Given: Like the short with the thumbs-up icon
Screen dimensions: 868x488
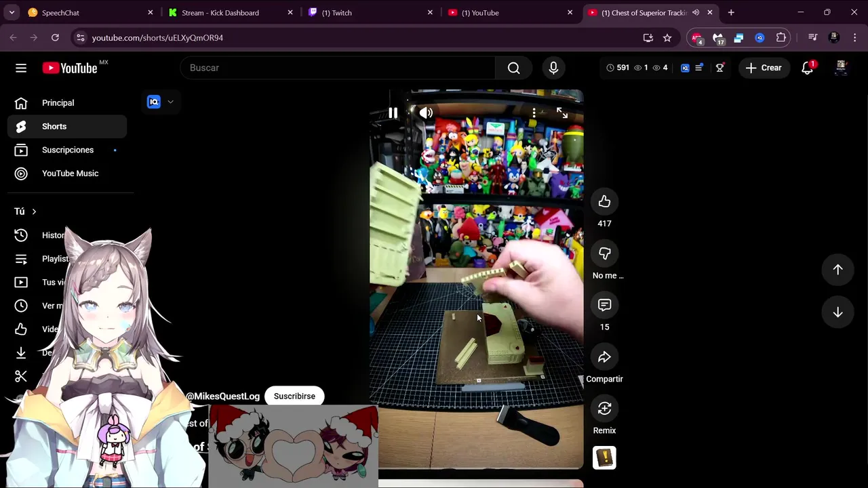Looking at the screenshot, I should pyautogui.click(x=604, y=201).
